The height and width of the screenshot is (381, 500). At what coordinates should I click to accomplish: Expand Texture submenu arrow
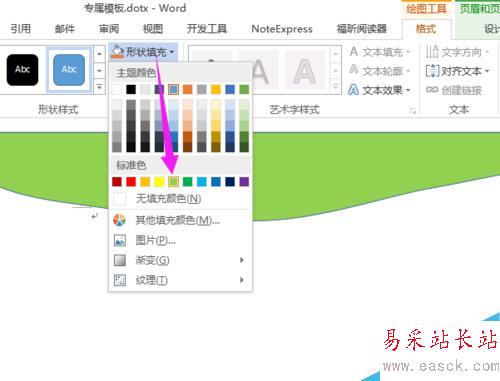242,280
